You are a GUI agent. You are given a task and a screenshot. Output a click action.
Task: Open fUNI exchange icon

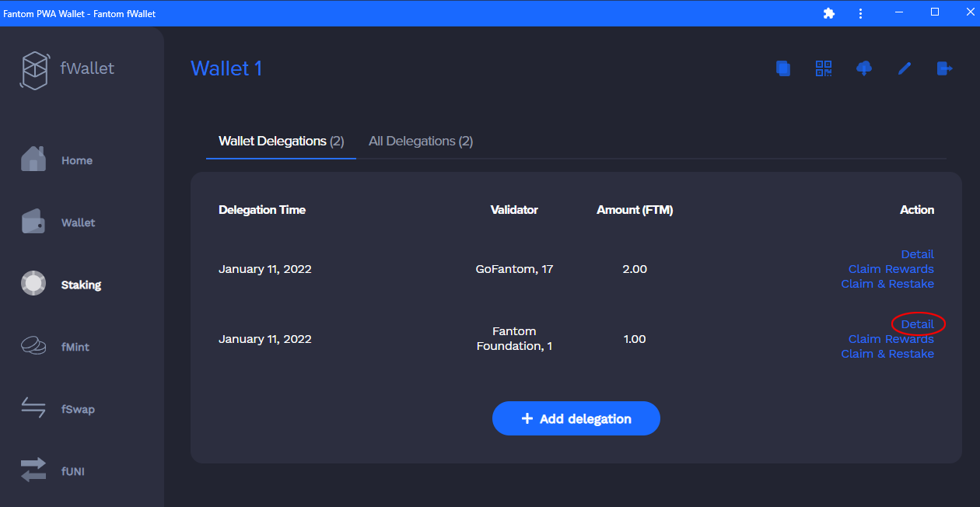(33, 470)
